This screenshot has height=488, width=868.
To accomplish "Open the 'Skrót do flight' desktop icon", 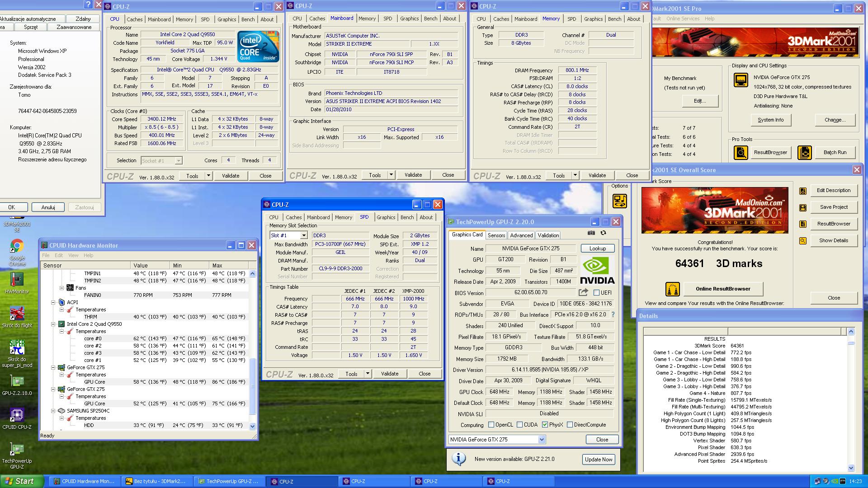I will click(x=17, y=317).
